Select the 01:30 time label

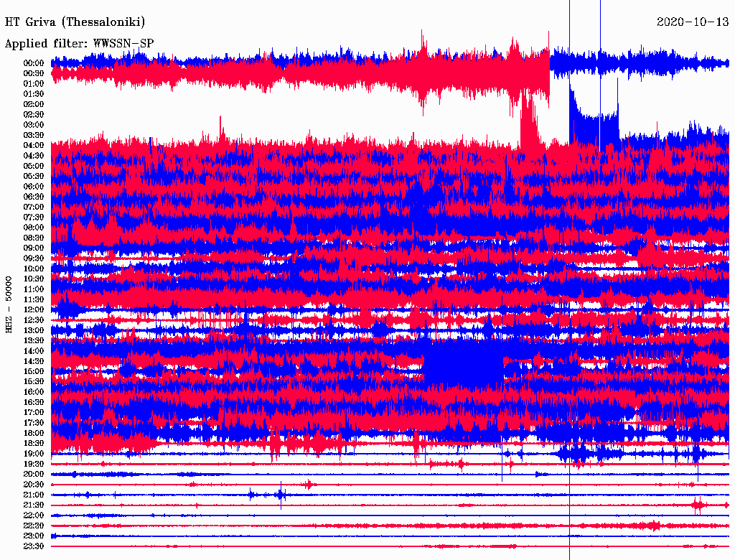pyautogui.click(x=34, y=94)
